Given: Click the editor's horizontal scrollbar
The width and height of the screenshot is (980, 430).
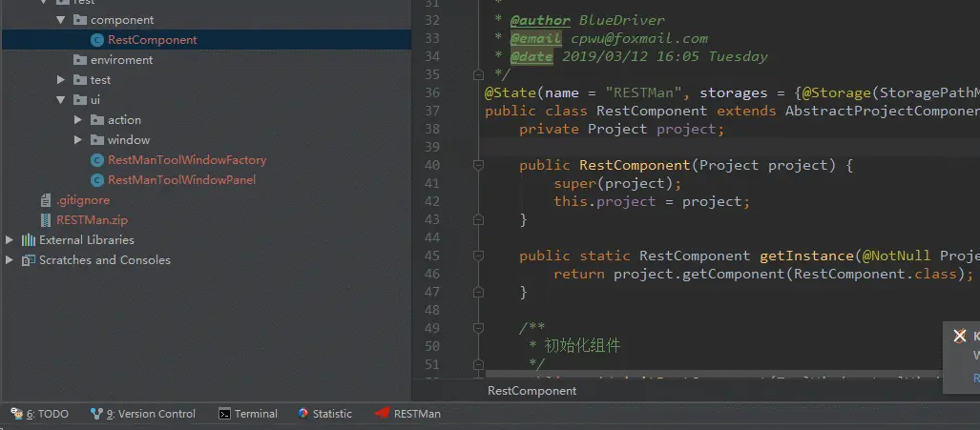Looking at the screenshot, I should pos(713,374).
